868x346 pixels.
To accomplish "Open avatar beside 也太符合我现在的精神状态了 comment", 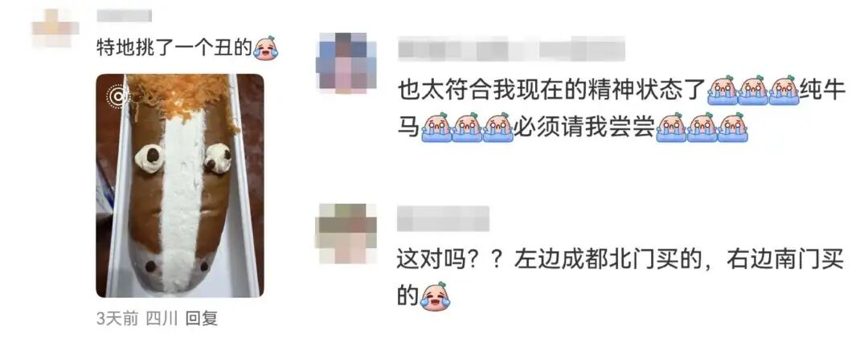I will 346,63.
